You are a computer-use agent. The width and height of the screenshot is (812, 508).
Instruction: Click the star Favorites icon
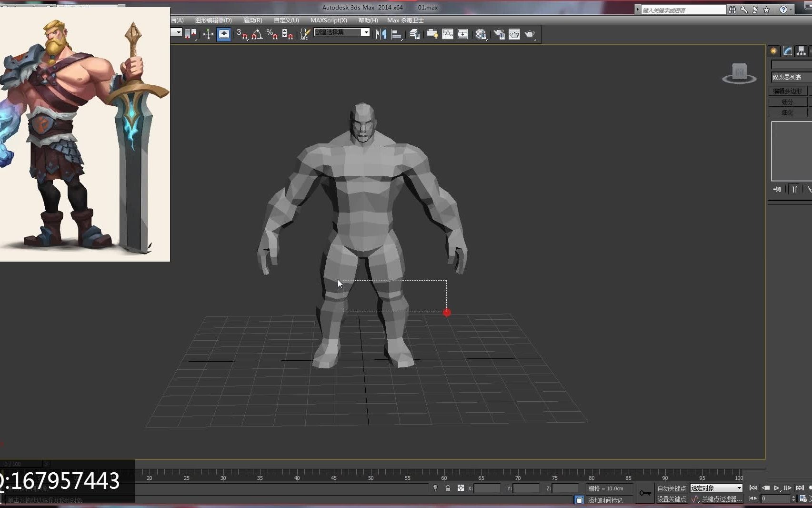[767, 10]
